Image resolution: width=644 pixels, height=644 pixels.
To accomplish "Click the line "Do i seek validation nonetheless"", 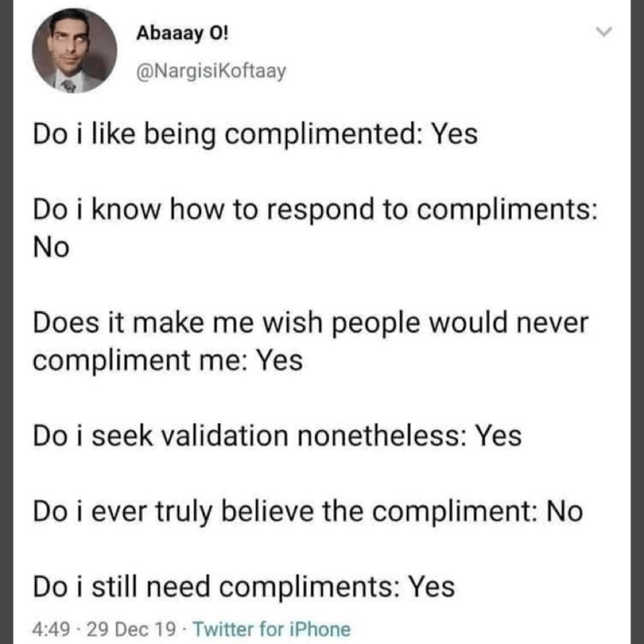I will tap(277, 436).
